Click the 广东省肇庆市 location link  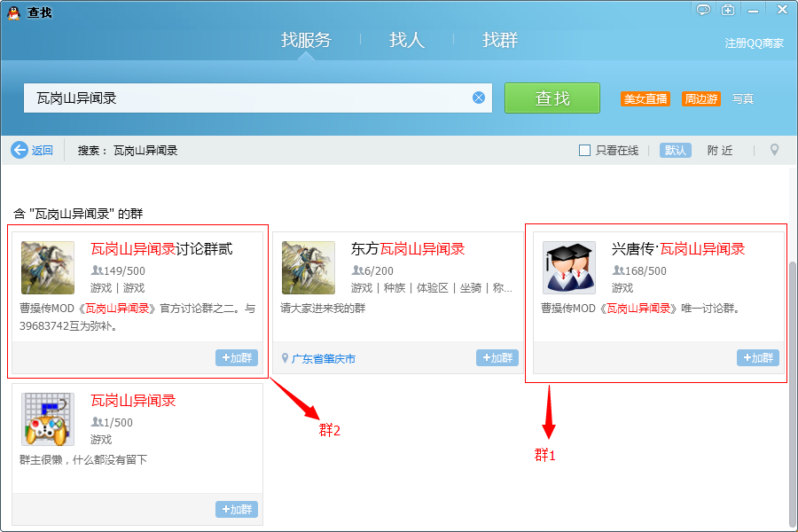[x=323, y=359]
